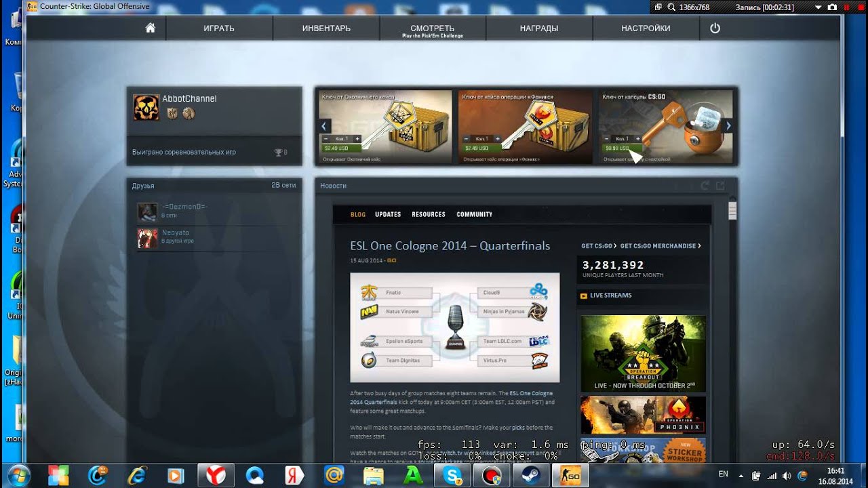Increase quantity of Phoenix case key
This screenshot has height=488, width=868.
click(498, 139)
